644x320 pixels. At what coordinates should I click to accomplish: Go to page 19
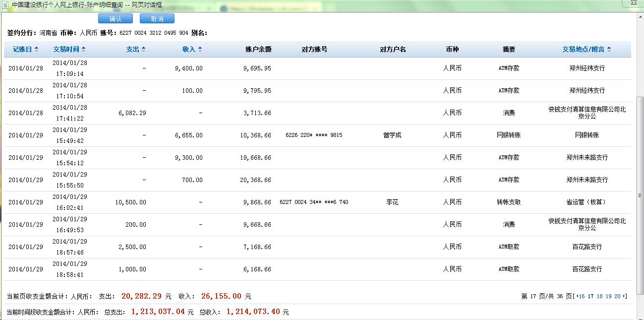pyautogui.click(x=608, y=296)
